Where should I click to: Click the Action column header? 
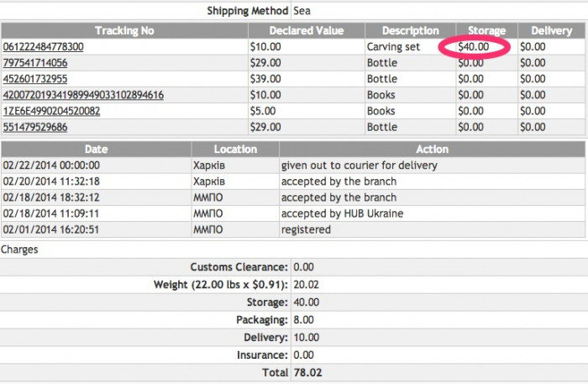click(432, 149)
